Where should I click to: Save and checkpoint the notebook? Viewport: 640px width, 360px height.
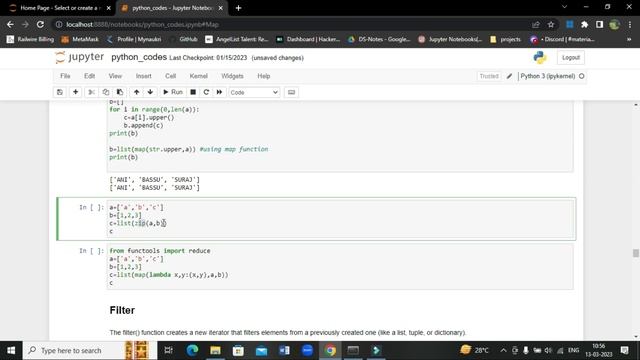coord(60,92)
